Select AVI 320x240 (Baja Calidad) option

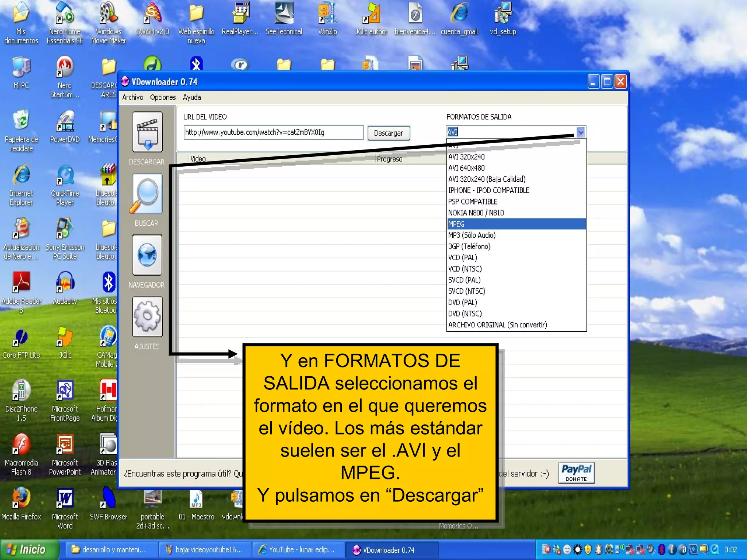tap(516, 179)
